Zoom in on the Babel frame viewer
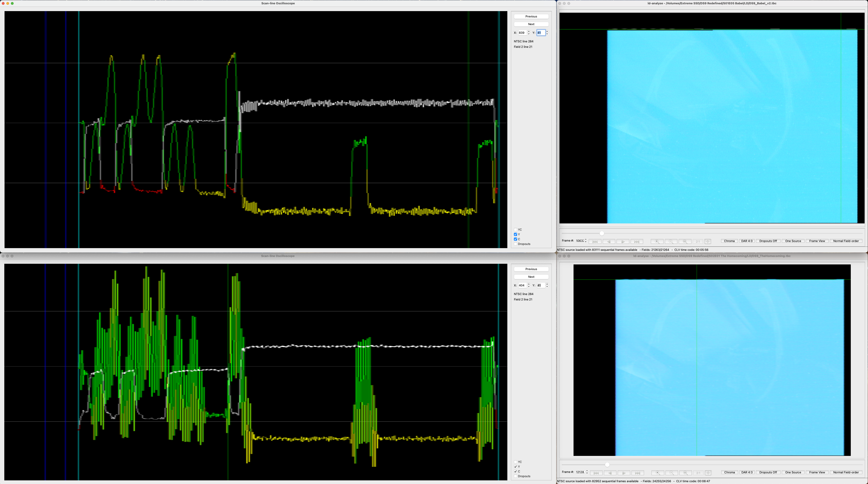The height and width of the screenshot is (484, 868). pos(657,241)
